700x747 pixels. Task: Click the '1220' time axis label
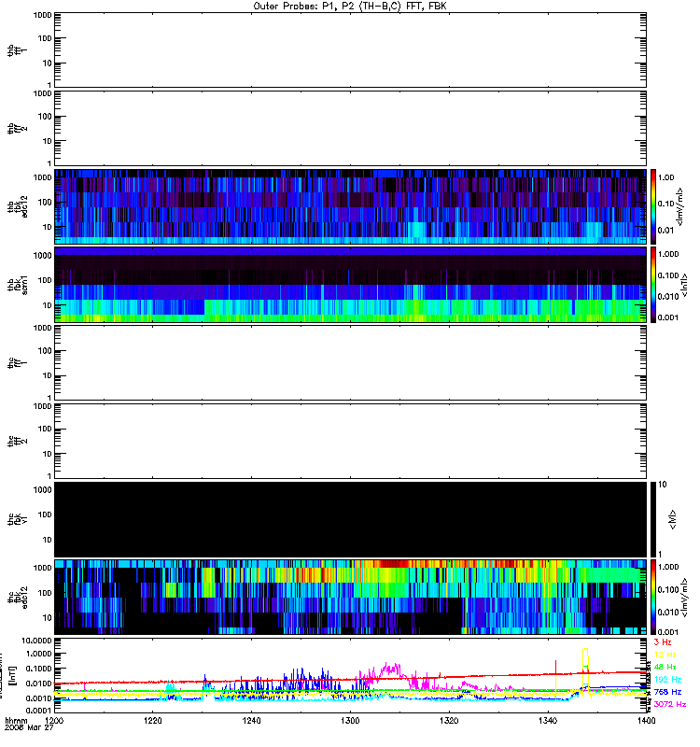point(152,721)
